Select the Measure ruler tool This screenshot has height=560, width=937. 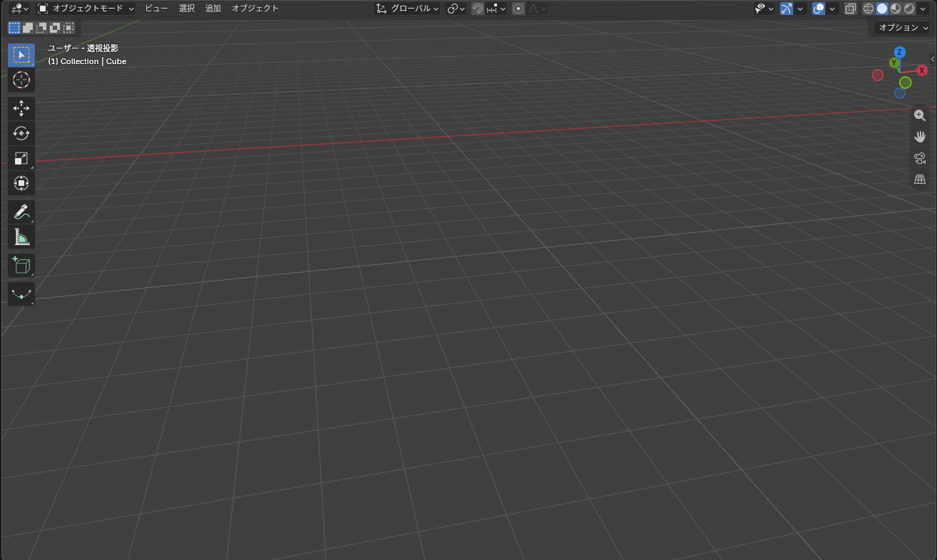tap(21, 237)
